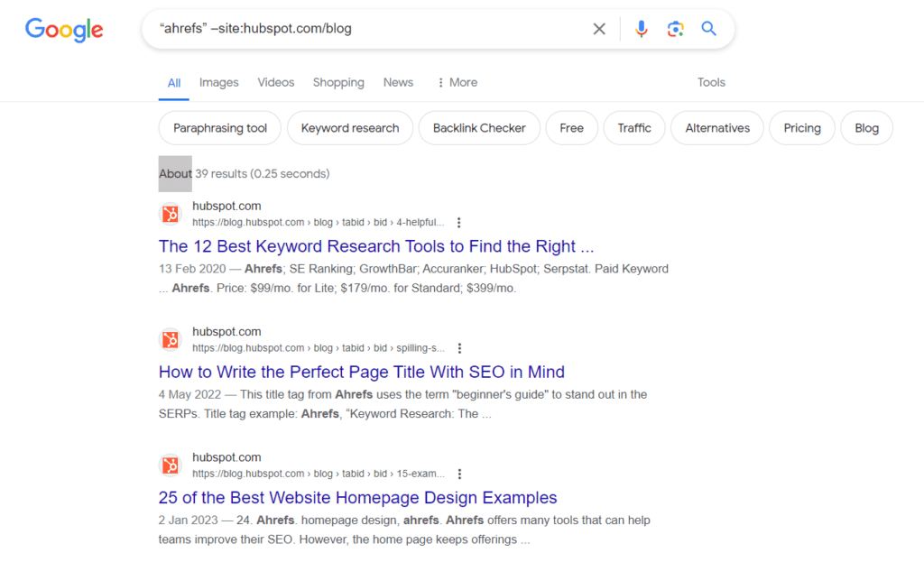Image resolution: width=924 pixels, height=562 pixels.
Task: Select the All results tab
Action: [174, 83]
